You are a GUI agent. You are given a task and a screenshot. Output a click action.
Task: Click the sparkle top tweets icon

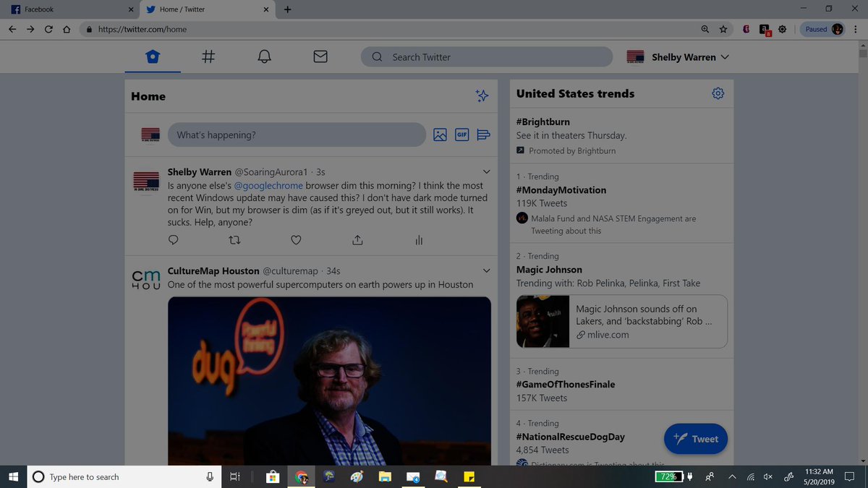[482, 96]
